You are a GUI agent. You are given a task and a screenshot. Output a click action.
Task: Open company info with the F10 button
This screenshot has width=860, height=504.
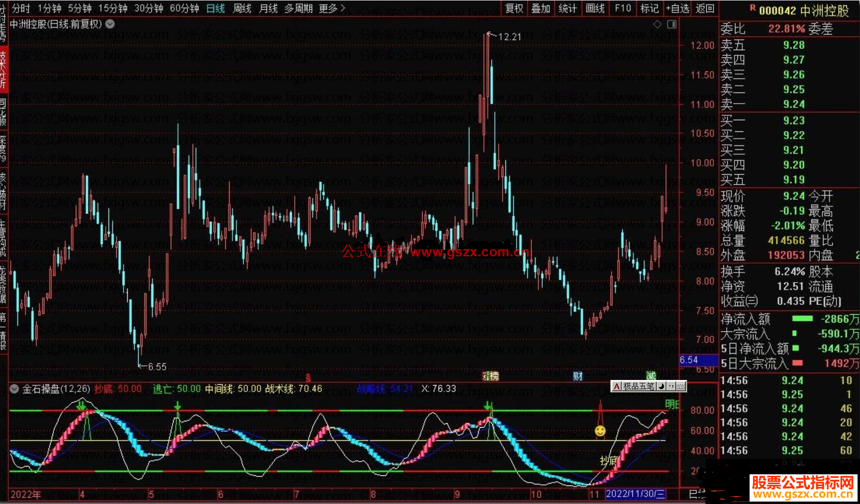[x=622, y=8]
